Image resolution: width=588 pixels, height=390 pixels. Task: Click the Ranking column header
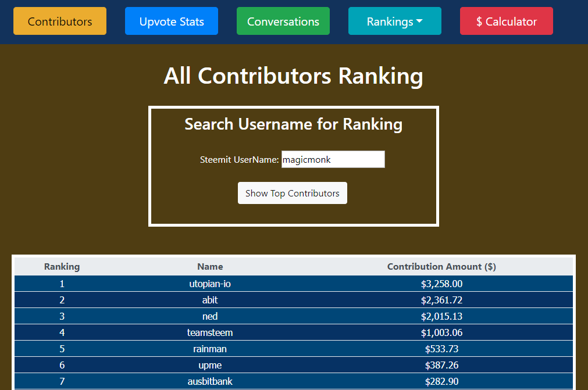pyautogui.click(x=62, y=266)
